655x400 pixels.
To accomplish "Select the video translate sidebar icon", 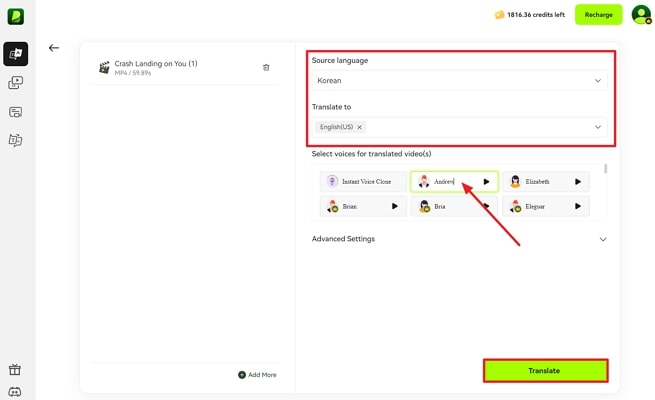I will pos(15,54).
